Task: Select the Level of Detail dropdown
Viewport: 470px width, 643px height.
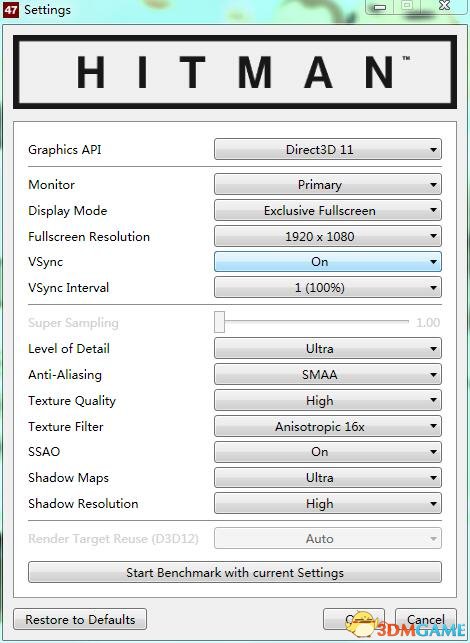Action: click(328, 349)
